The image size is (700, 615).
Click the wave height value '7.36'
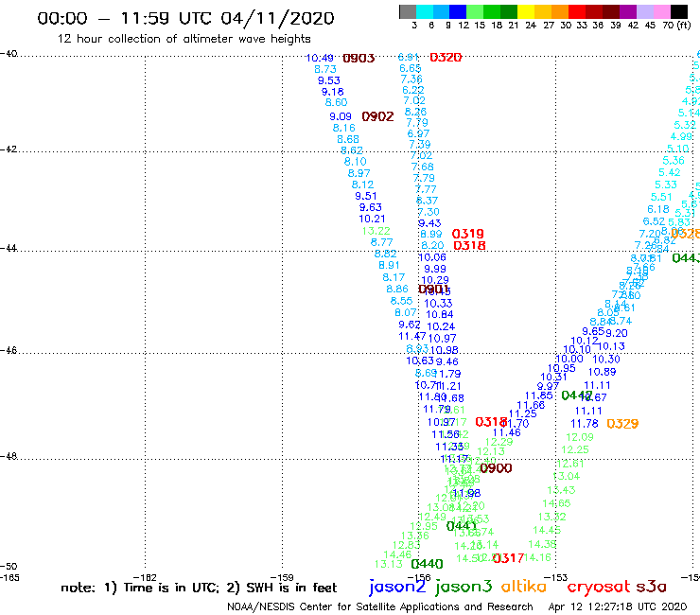(411, 79)
